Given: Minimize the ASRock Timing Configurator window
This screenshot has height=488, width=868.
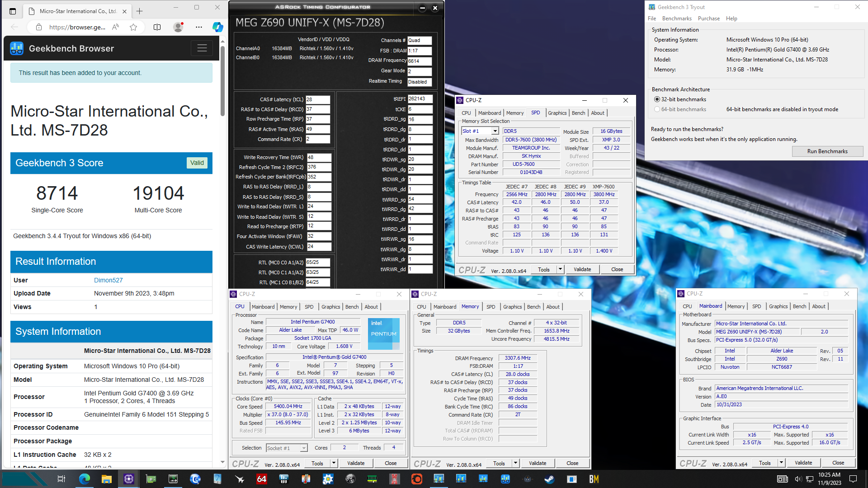Looking at the screenshot, I should (x=422, y=8).
